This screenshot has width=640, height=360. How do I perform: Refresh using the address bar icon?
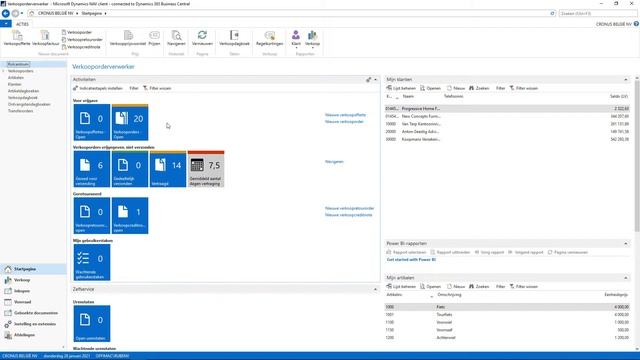(552, 13)
